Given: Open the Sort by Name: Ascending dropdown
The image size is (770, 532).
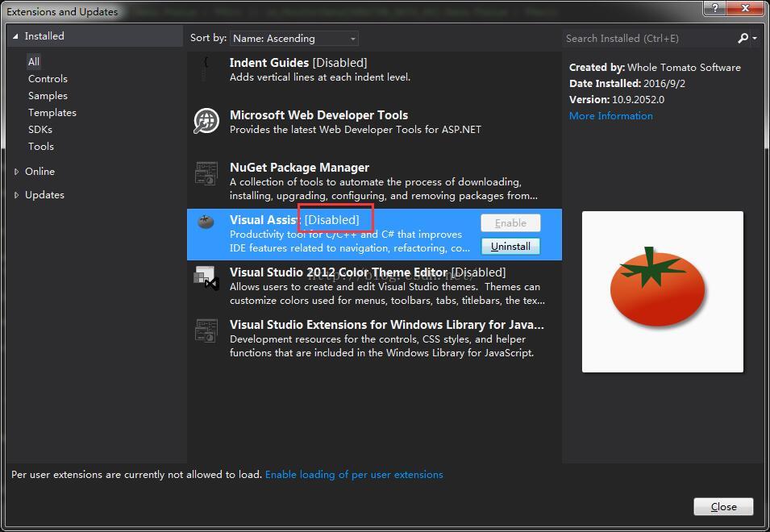Looking at the screenshot, I should 293,38.
